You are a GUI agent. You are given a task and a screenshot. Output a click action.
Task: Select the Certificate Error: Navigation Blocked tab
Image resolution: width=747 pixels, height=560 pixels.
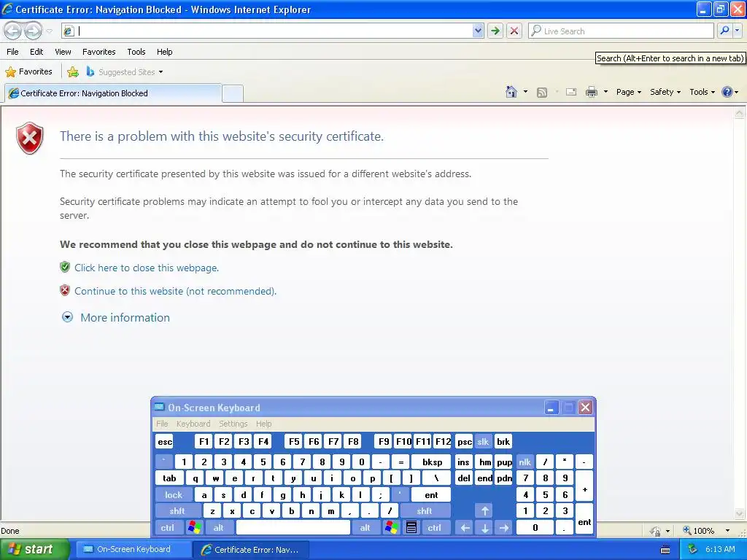[113, 93]
